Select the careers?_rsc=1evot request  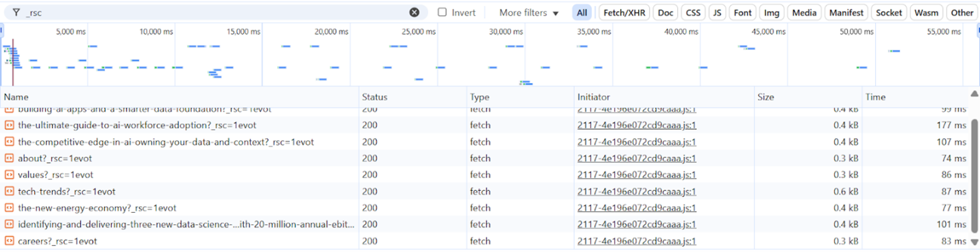click(485, 241)
